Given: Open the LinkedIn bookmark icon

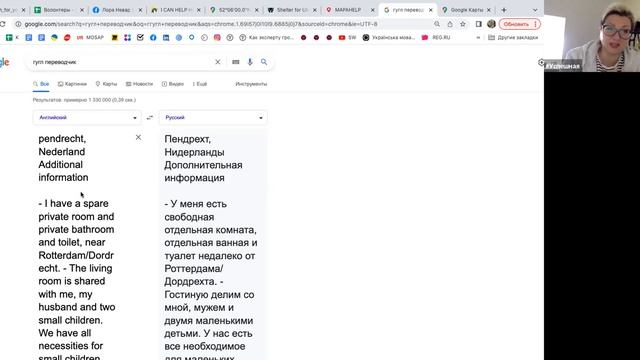Looking at the screenshot, I should [166, 38].
